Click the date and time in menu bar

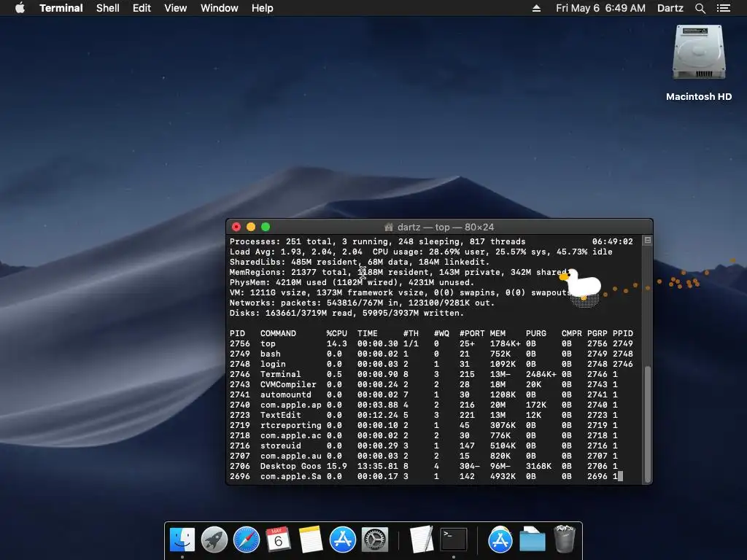point(600,8)
